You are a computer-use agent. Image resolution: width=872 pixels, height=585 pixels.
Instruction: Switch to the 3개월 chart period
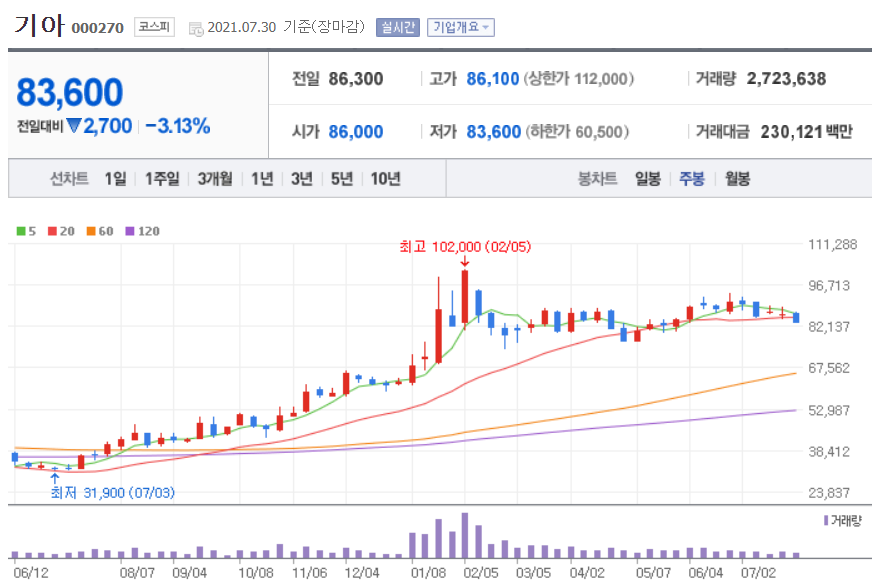(215, 179)
